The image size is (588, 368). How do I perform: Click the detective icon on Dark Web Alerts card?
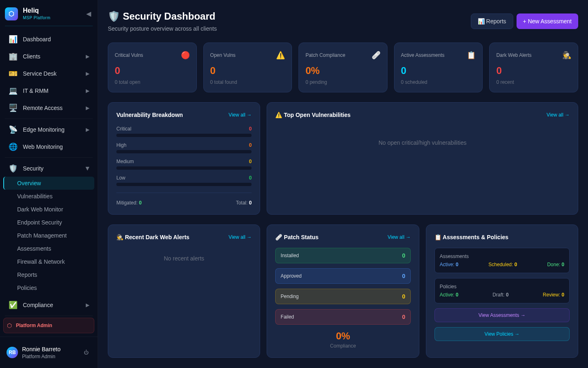pyautogui.click(x=566, y=55)
